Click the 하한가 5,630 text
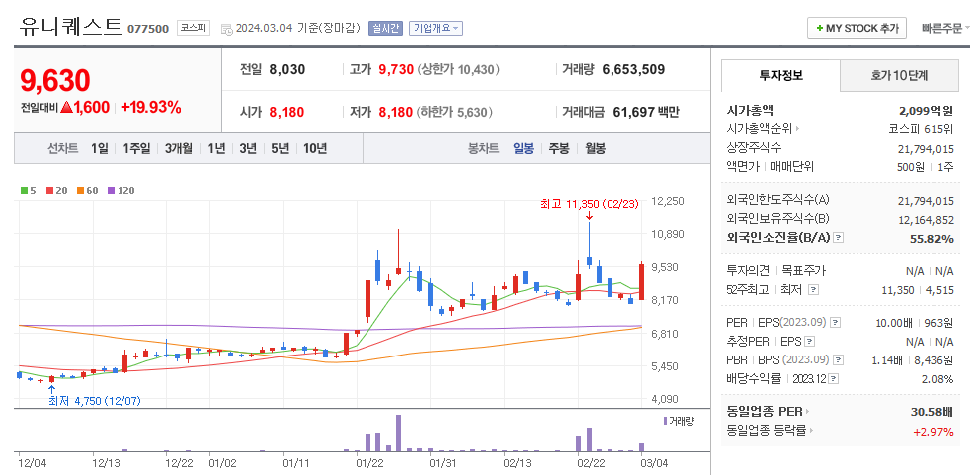980x475 pixels. 454,113
